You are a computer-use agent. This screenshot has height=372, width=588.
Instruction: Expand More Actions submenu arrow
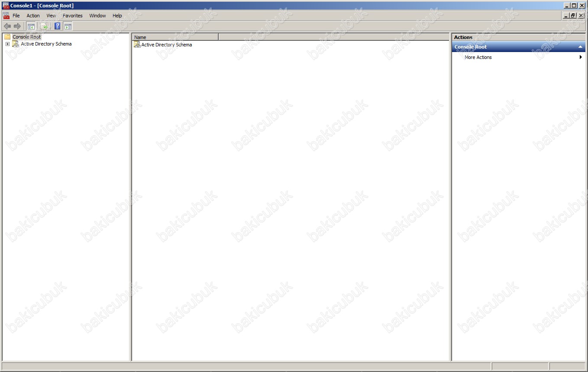(581, 57)
